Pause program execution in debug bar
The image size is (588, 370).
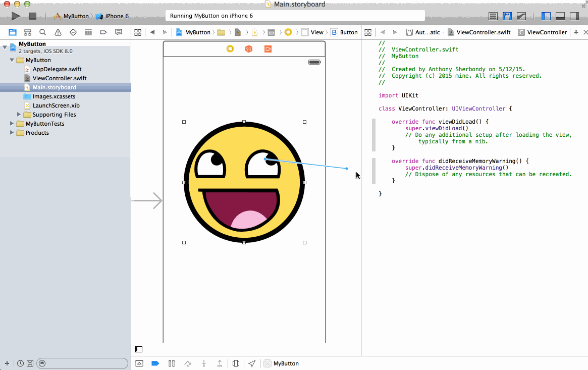pyautogui.click(x=172, y=363)
